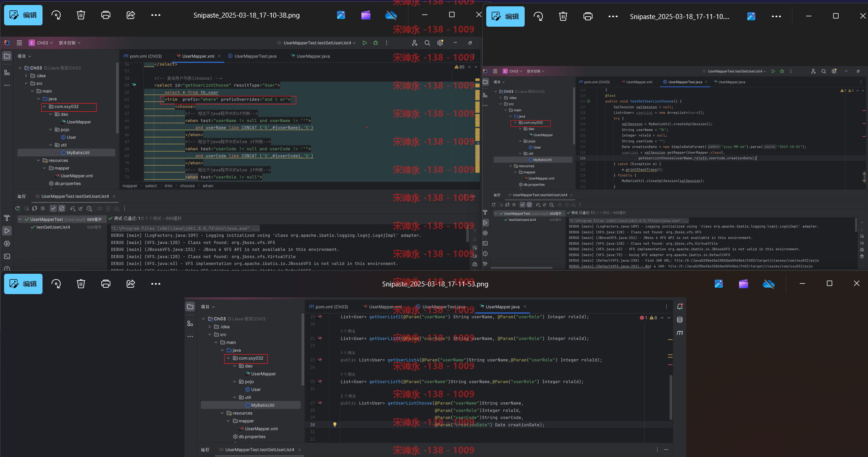Open Ch03 project dropdown in 17-10-38 IDE
The height and width of the screenshot is (457, 868).
(41, 43)
